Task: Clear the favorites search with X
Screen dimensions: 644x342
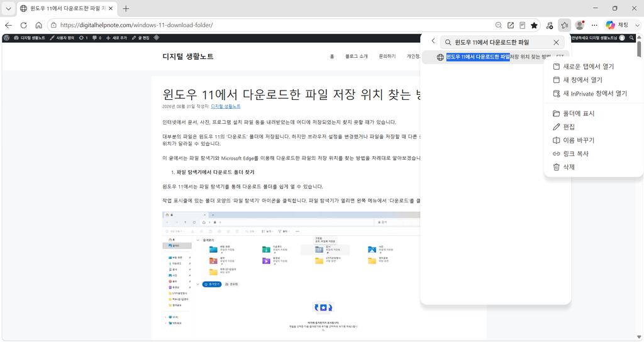Action: coord(556,42)
